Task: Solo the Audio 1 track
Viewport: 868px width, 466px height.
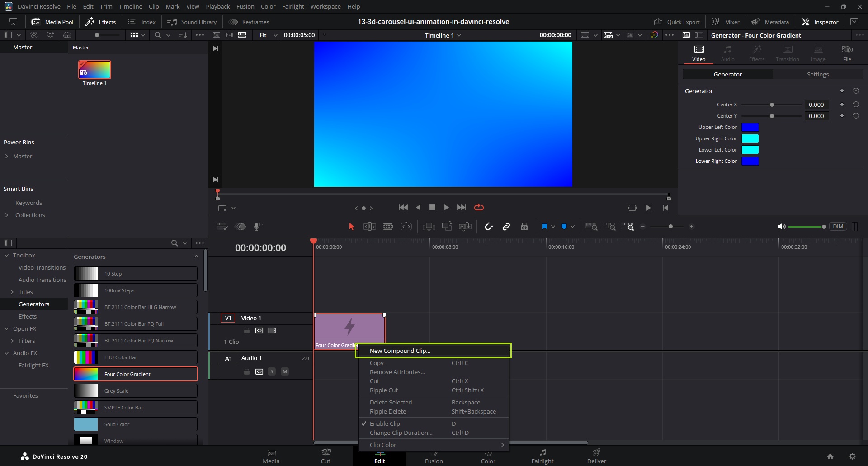Action: point(272,371)
